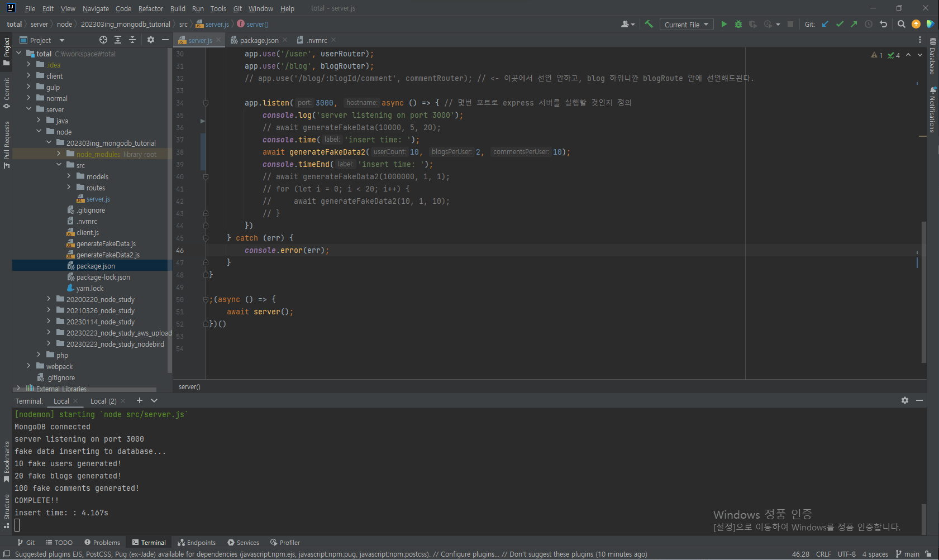This screenshot has width=939, height=560.
Task: Open the Refactor menu
Action: pyautogui.click(x=151, y=8)
